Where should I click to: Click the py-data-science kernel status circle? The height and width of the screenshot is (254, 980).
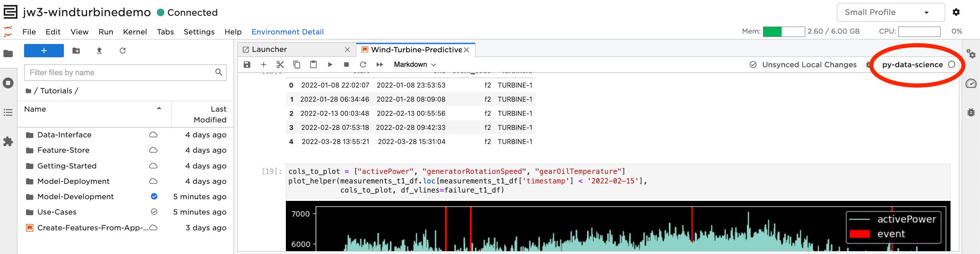[x=951, y=64]
